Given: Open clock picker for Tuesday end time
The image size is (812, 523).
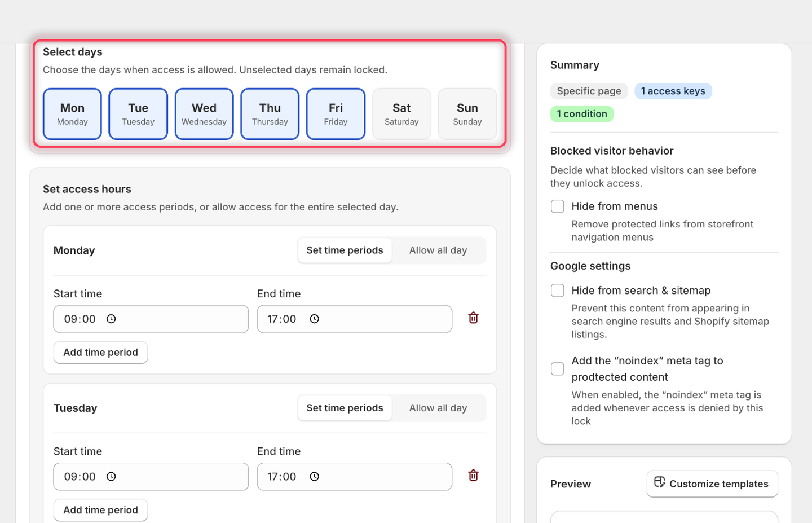Looking at the screenshot, I should (315, 477).
